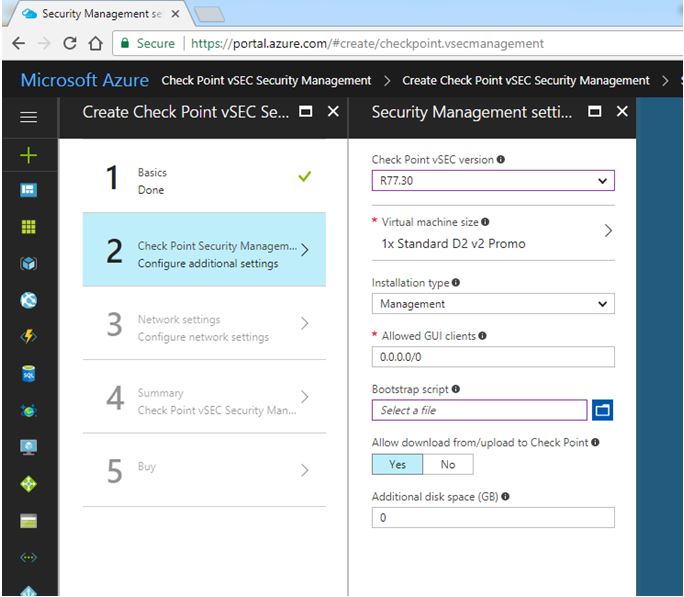Open the Cosmos DB planet icon
Viewport: 684px width, 597px height.
(28, 410)
